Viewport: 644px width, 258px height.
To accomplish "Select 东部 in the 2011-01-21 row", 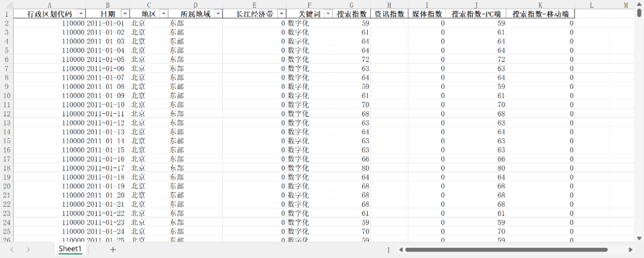I will (x=196, y=204).
